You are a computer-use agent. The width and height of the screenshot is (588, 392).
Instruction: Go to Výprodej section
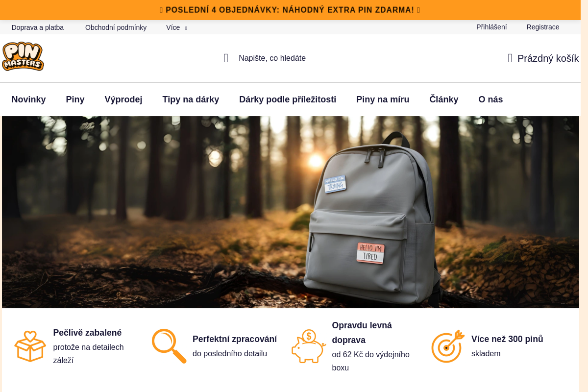click(x=123, y=99)
